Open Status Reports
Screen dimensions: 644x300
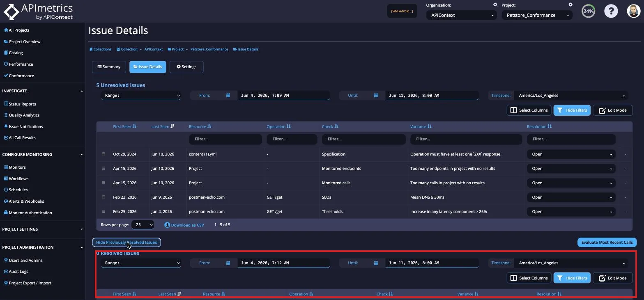click(x=20, y=104)
